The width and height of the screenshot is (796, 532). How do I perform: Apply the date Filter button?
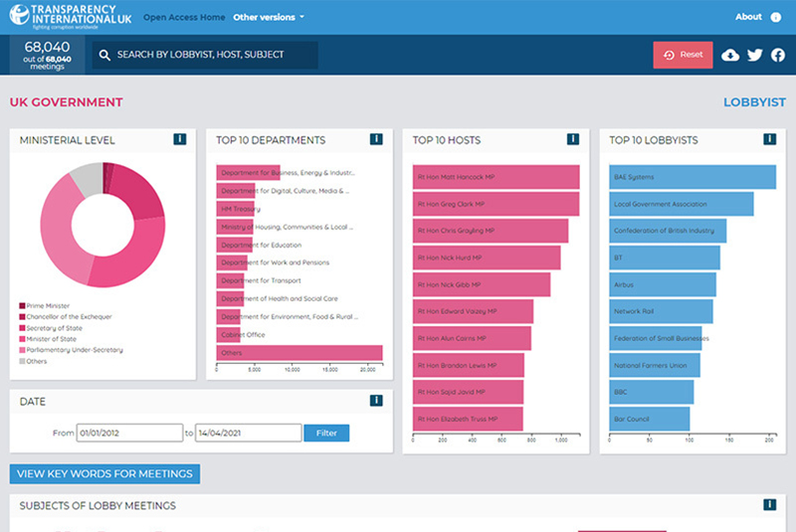point(326,434)
